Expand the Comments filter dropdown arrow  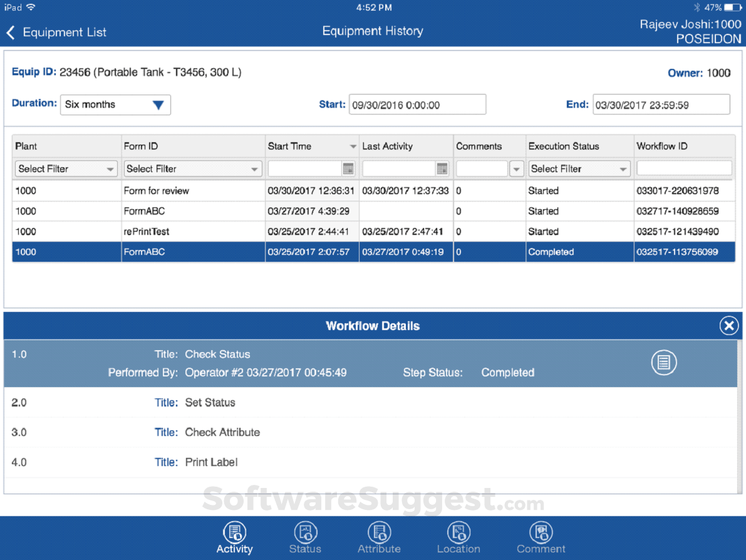517,168
